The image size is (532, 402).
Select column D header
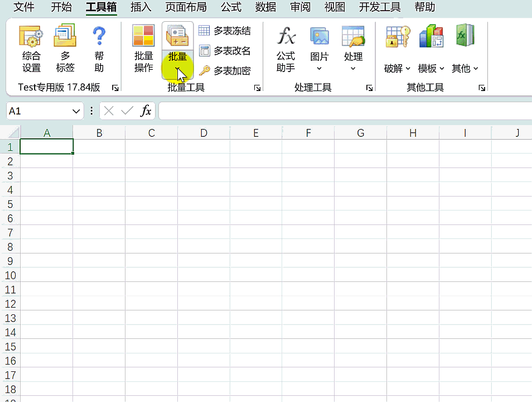coord(204,133)
